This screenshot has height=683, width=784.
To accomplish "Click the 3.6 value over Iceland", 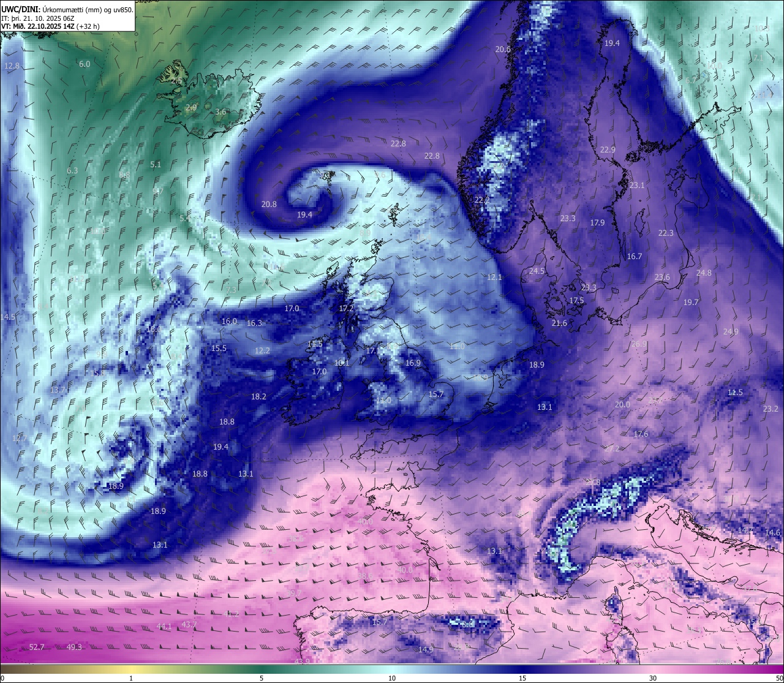I will point(221,112).
